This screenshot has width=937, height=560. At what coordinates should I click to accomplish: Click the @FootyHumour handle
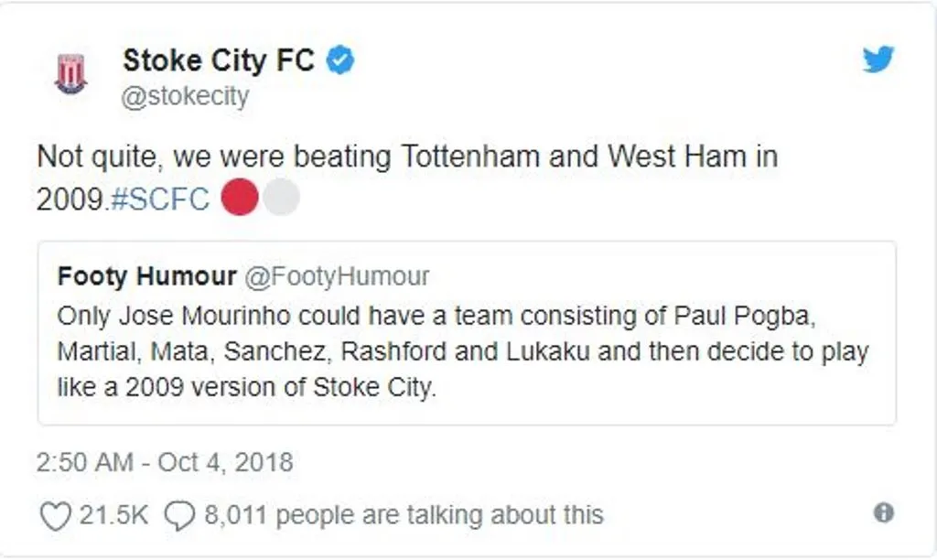(x=336, y=276)
